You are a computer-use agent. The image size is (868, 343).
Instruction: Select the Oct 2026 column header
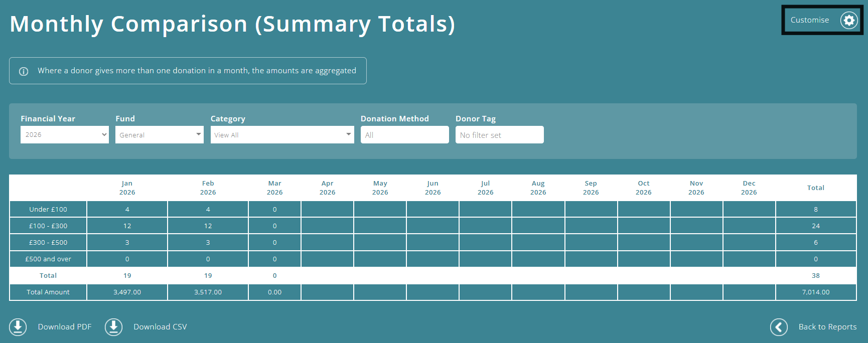click(643, 188)
